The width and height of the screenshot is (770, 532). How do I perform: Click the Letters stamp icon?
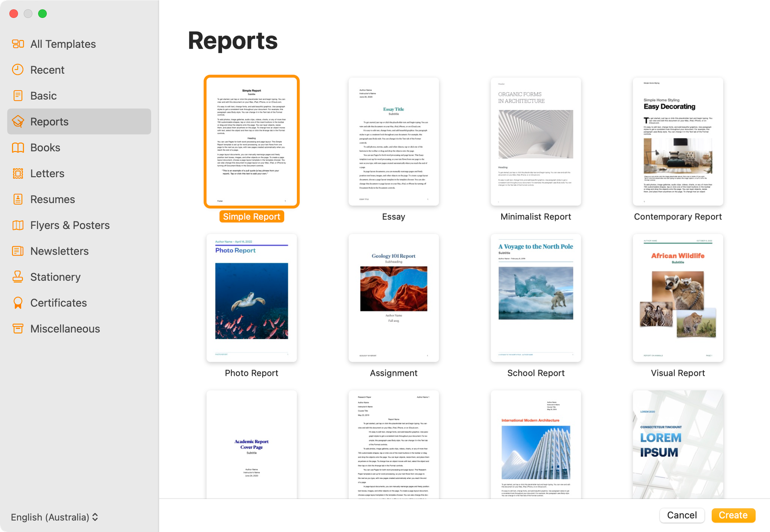pyautogui.click(x=18, y=173)
